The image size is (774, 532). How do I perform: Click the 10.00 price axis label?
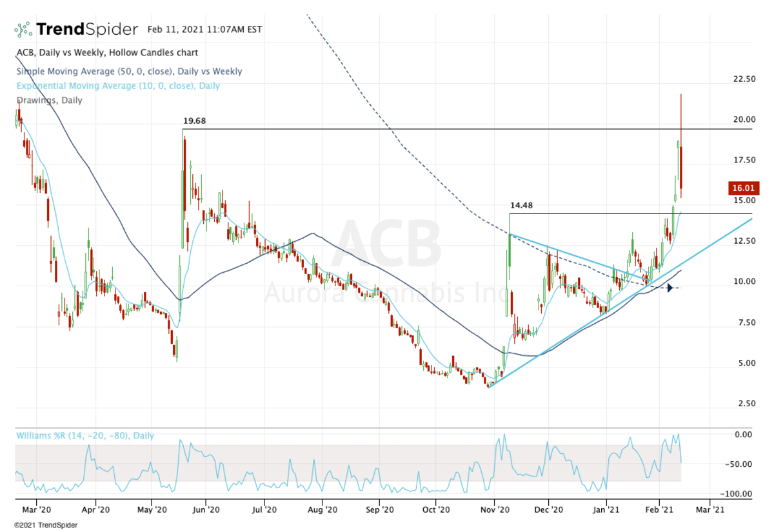tap(743, 281)
